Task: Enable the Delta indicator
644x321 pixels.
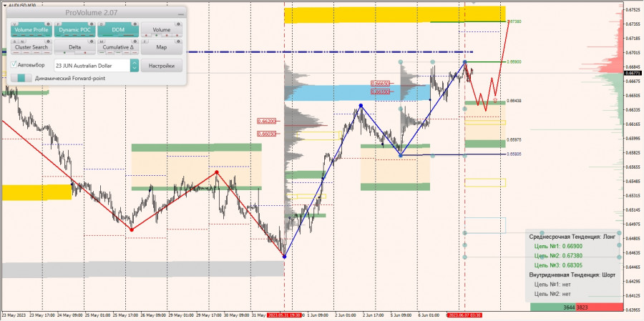Action: coord(74,47)
